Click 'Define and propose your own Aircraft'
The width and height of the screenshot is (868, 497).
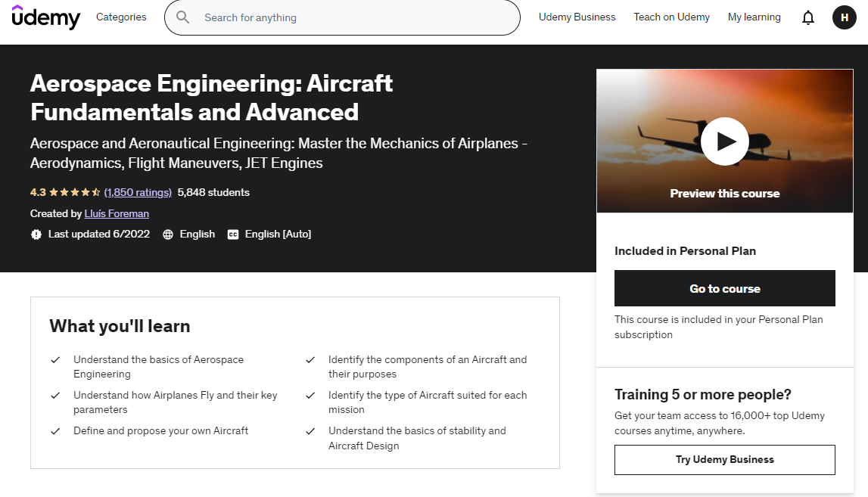click(x=160, y=430)
